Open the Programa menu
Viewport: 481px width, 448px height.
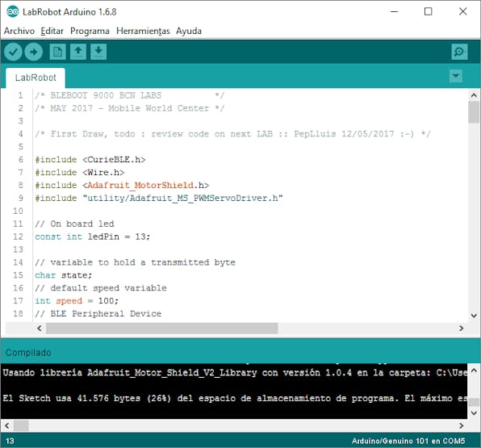90,31
